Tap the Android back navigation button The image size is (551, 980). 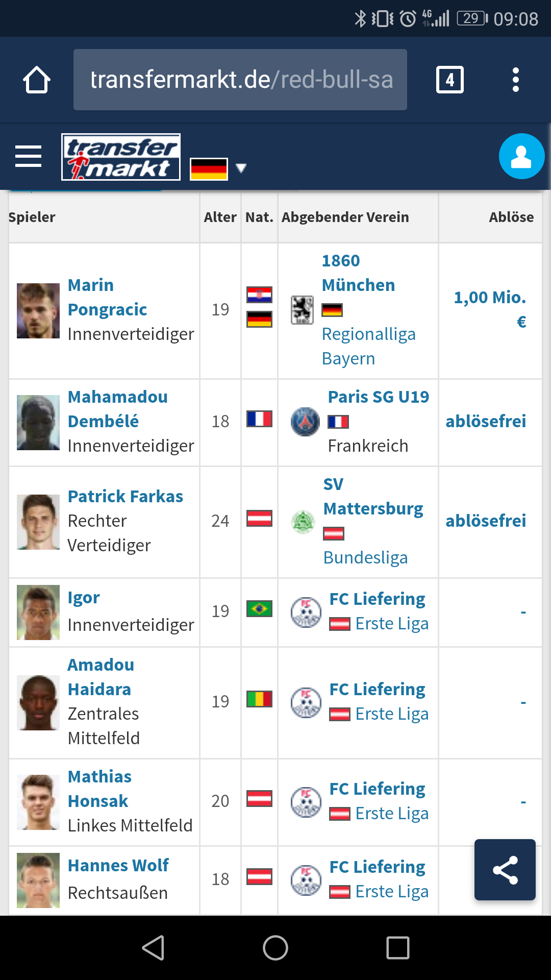pyautogui.click(x=153, y=948)
